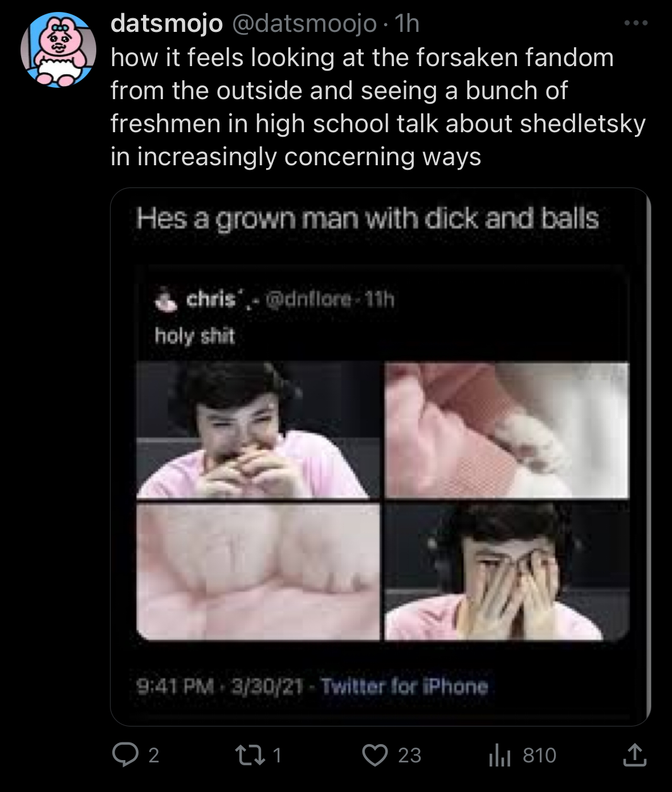Screen dimensions: 672x792
Task: Open the datsmojo profile avatar
Action: pos(58,50)
